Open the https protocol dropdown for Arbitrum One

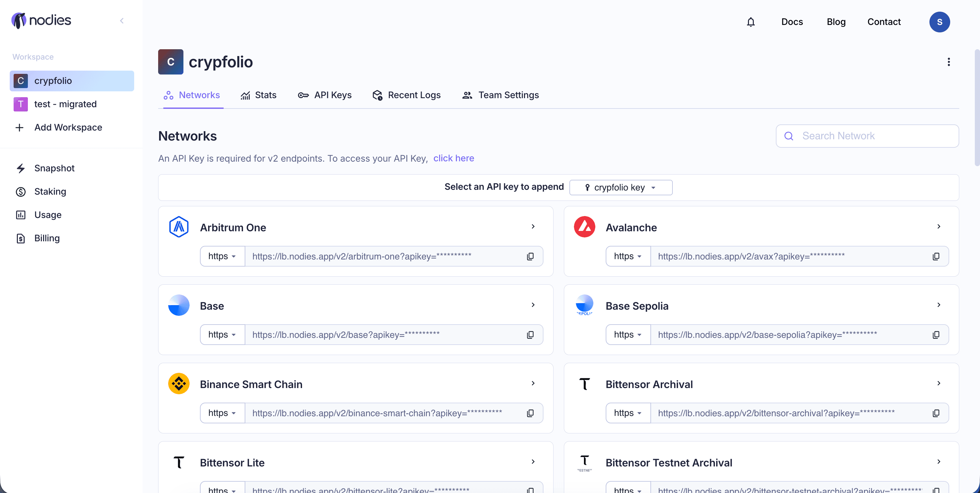[222, 257]
